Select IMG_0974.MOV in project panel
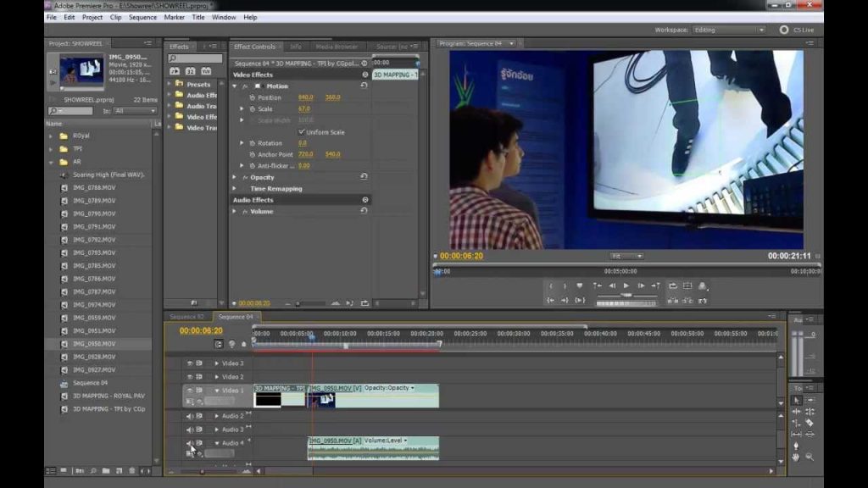Image resolution: width=868 pixels, height=488 pixels. pos(94,305)
